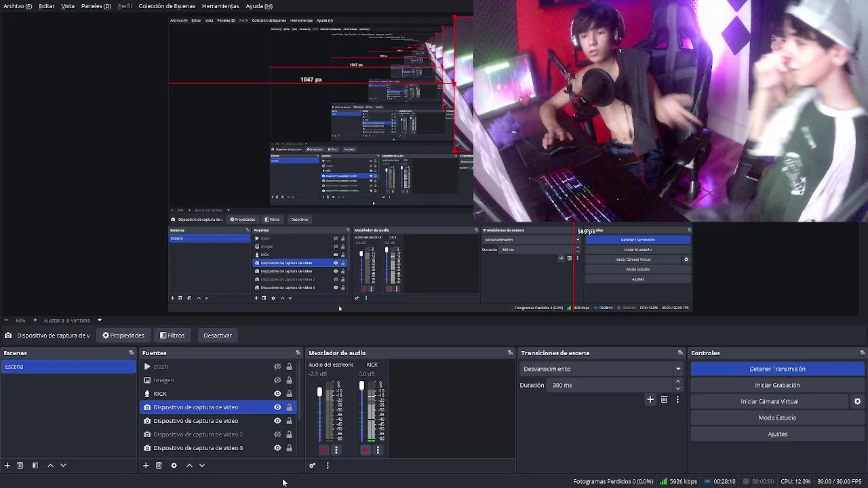Show the hidden Imagen source
Viewport: 868px width, 488px height.
pos(277,380)
